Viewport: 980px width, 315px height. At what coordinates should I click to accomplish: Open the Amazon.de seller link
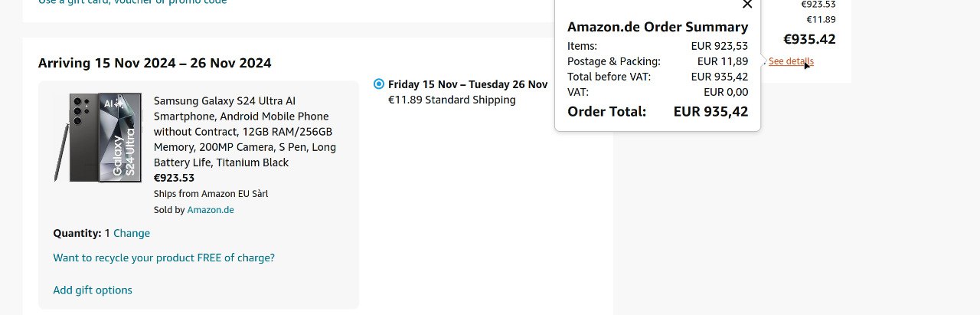click(x=211, y=210)
